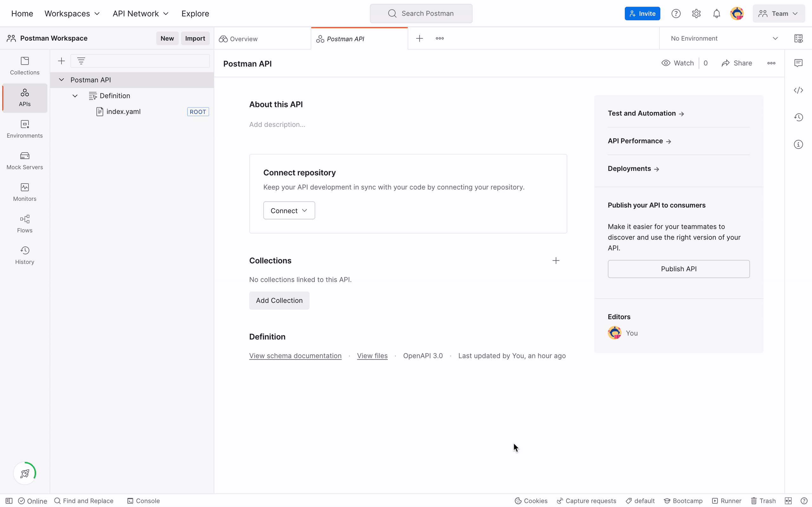Open the Monitors sidebar section
The height and width of the screenshot is (507, 812).
[24, 192]
